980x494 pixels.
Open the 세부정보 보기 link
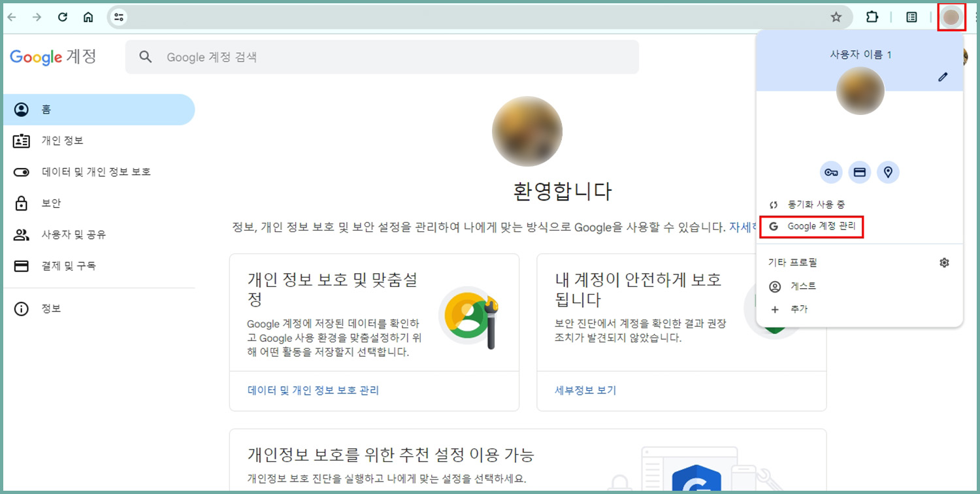[x=585, y=391]
